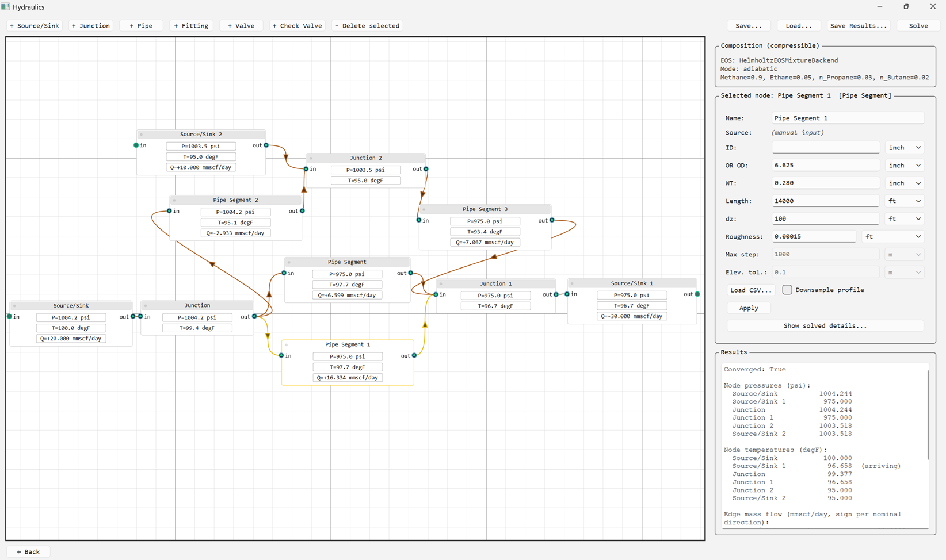This screenshot has height=560, width=946.
Task: Run the Solve button
Action: (918, 26)
